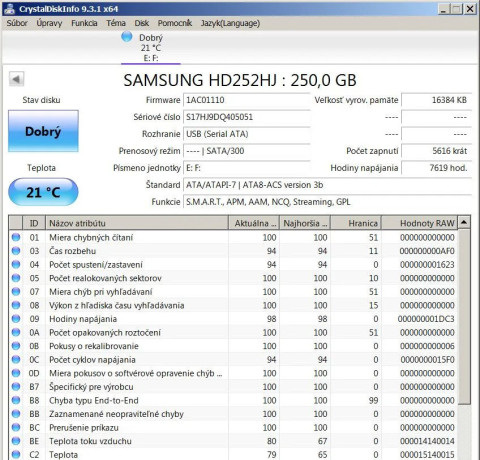Image resolution: width=480 pixels, height=460 pixels.
Task: Click the Dobrý disk status button
Action: (x=43, y=131)
